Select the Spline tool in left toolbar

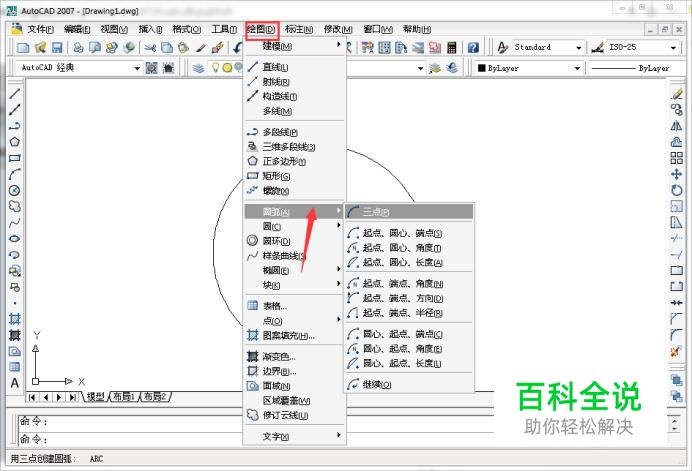(15, 222)
